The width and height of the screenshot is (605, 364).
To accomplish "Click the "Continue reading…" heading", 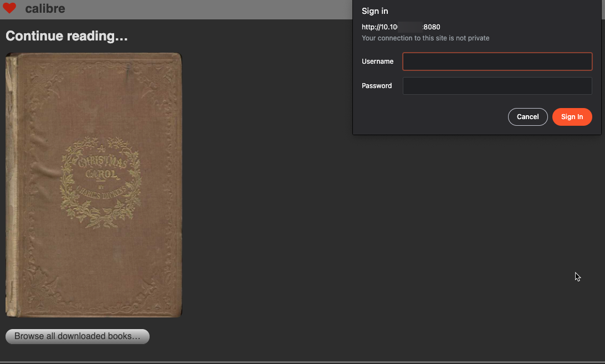I will coord(66,36).
